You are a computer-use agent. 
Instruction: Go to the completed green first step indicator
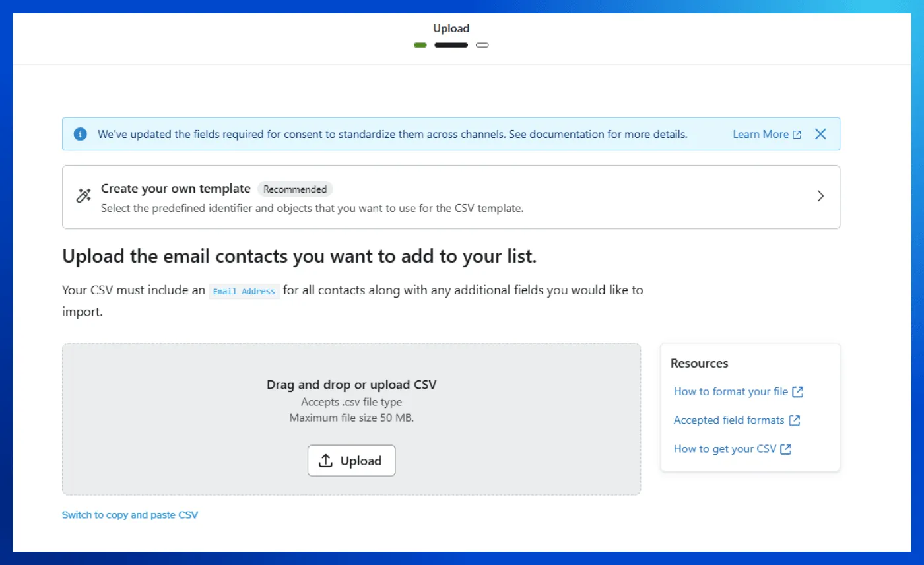click(x=420, y=45)
